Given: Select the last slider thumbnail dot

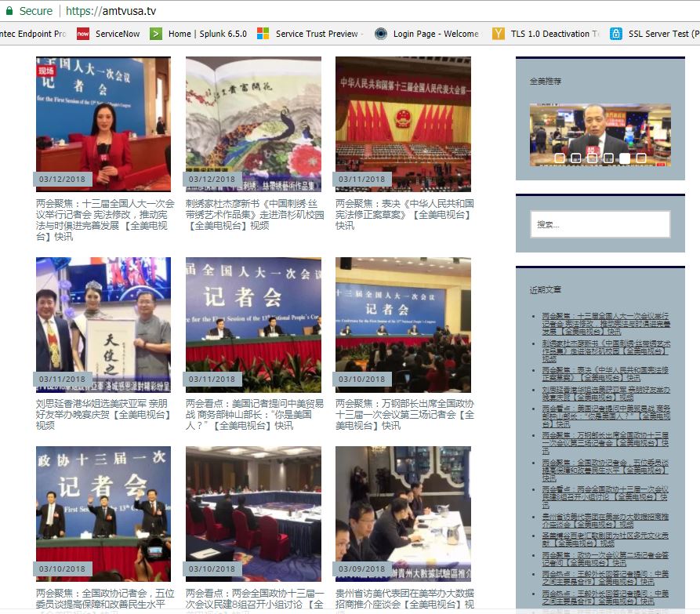Looking at the screenshot, I should (641, 158).
